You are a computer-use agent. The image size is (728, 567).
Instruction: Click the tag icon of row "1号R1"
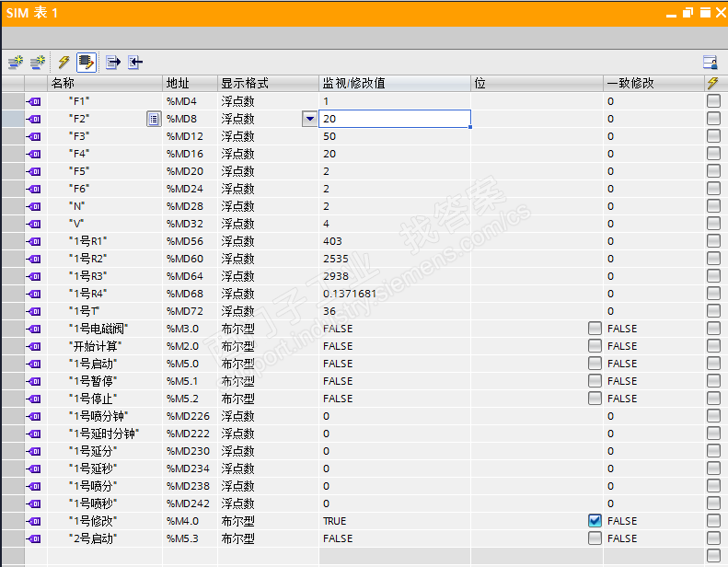pyautogui.click(x=34, y=241)
